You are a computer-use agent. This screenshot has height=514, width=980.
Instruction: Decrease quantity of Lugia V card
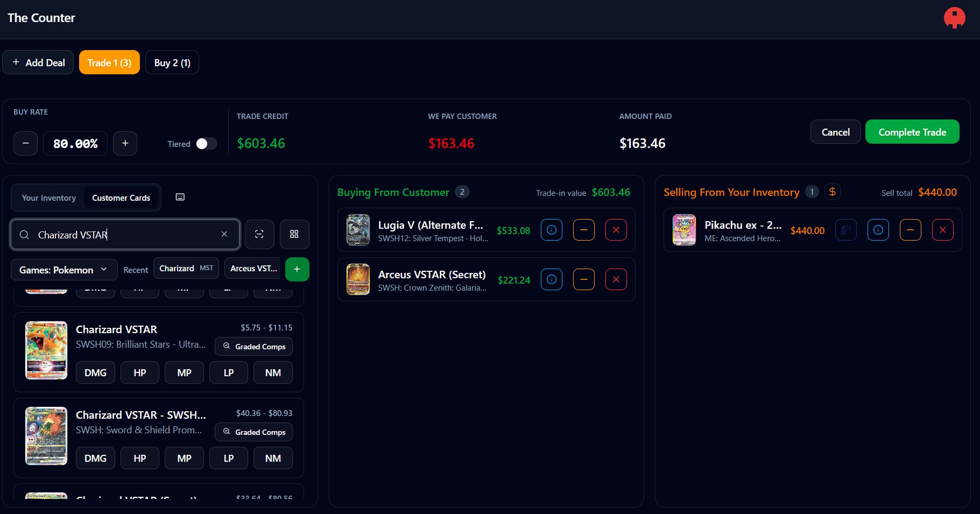[584, 230]
